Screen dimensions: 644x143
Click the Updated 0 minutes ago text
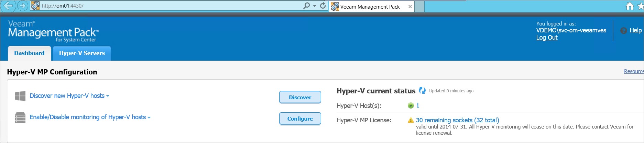pos(451,91)
